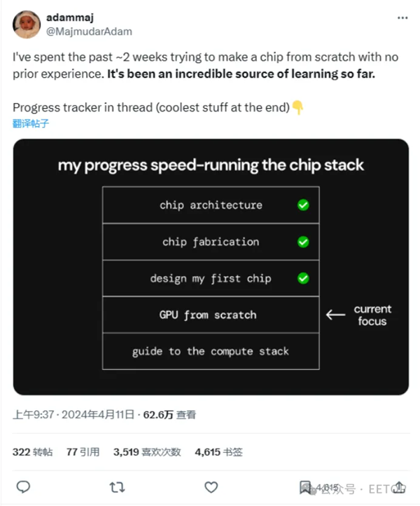Screen dimensions: 420x506
Task: Click the bookmark icon in the action row
Action: (305, 487)
